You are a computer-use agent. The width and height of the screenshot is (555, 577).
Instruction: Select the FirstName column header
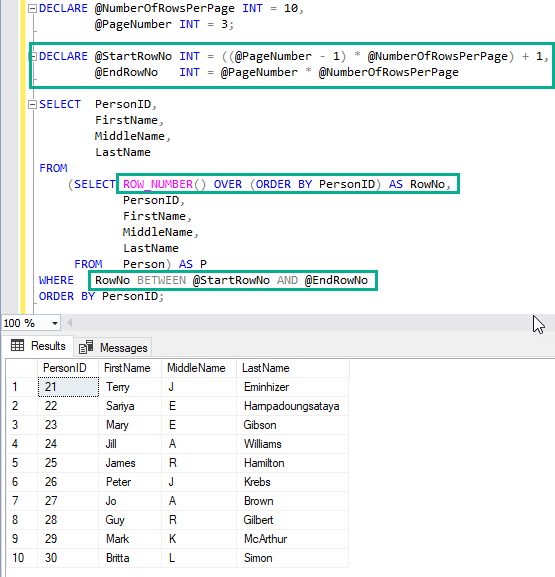tap(130, 368)
